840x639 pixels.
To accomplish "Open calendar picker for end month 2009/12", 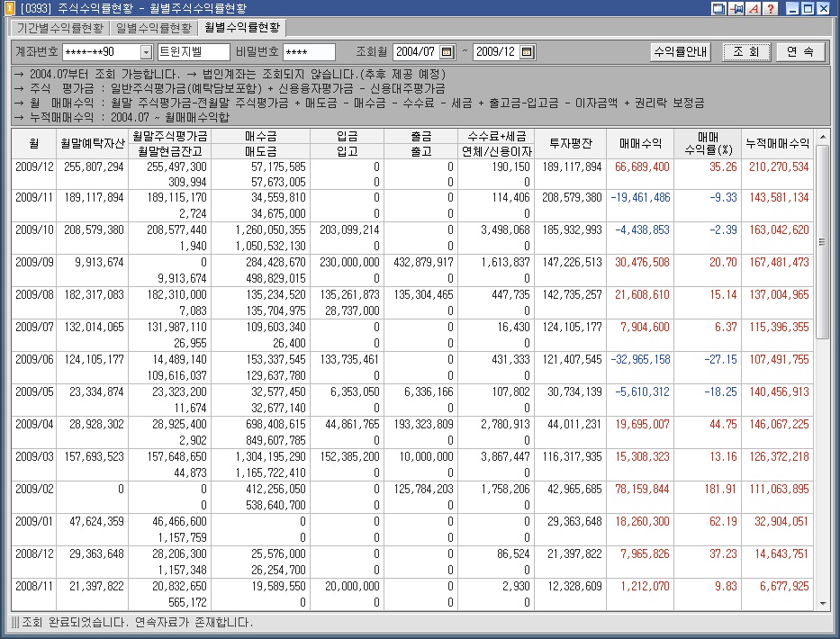I will [527, 52].
